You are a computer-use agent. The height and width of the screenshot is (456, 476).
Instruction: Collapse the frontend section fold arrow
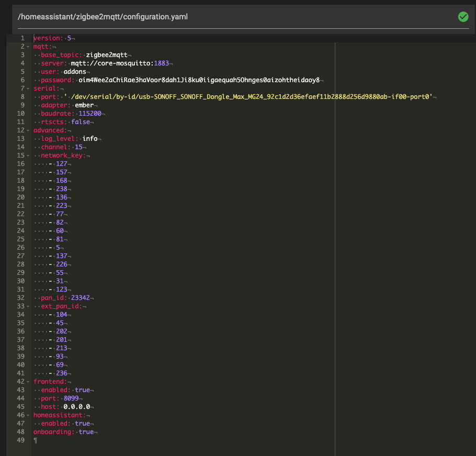point(28,382)
